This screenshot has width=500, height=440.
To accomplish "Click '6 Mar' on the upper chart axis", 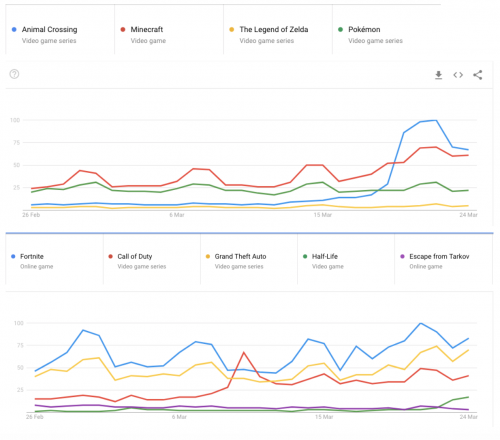I will tap(177, 215).
